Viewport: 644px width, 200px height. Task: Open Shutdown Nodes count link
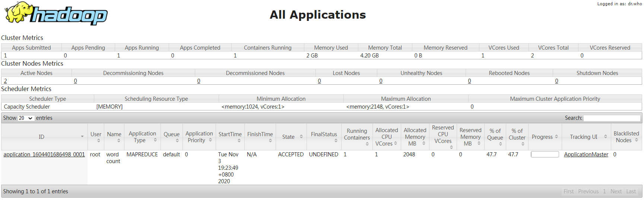[x=556, y=81]
